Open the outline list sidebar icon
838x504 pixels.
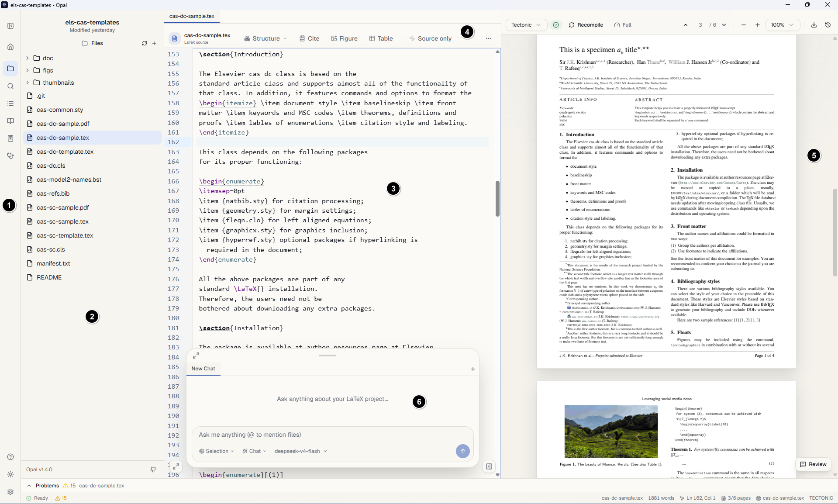click(x=10, y=104)
